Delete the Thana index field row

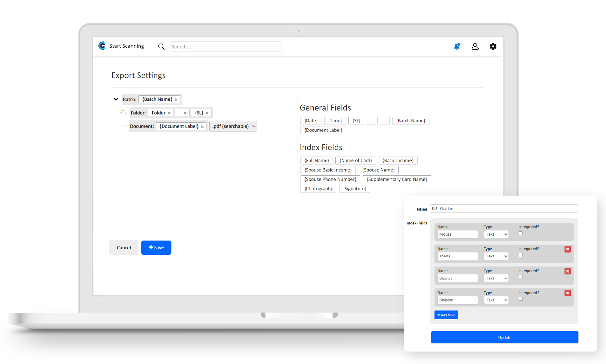[568, 249]
